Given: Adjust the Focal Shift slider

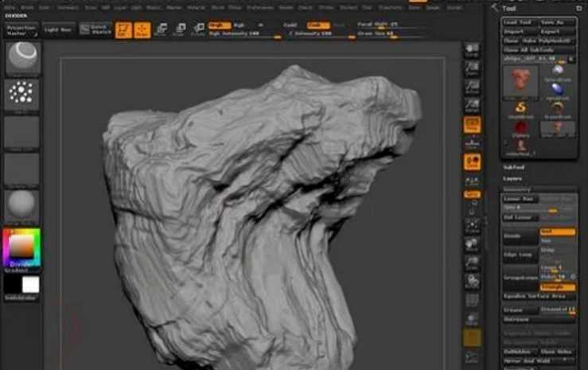Looking at the screenshot, I should 390,25.
